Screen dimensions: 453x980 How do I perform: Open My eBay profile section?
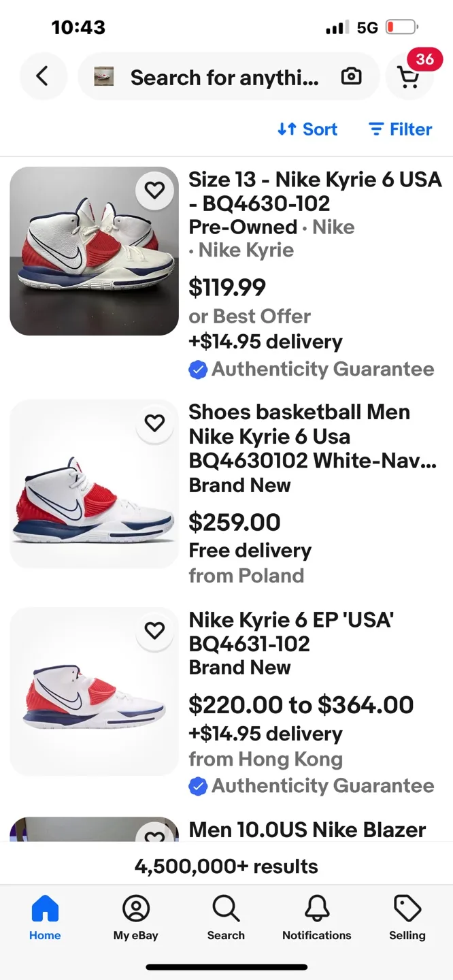135,919
